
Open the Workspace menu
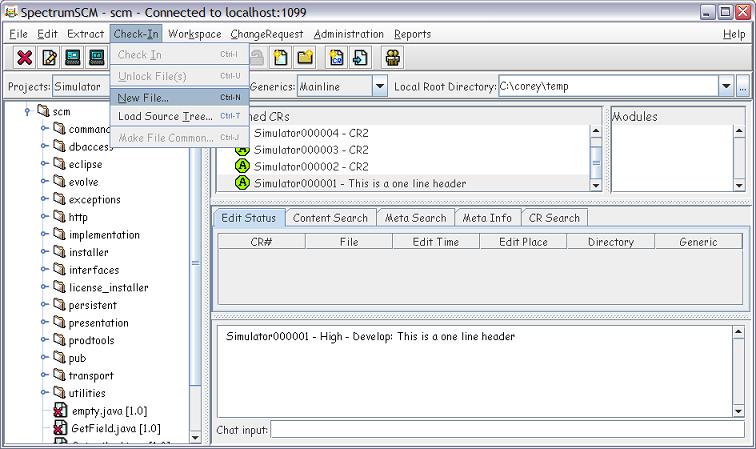(195, 34)
